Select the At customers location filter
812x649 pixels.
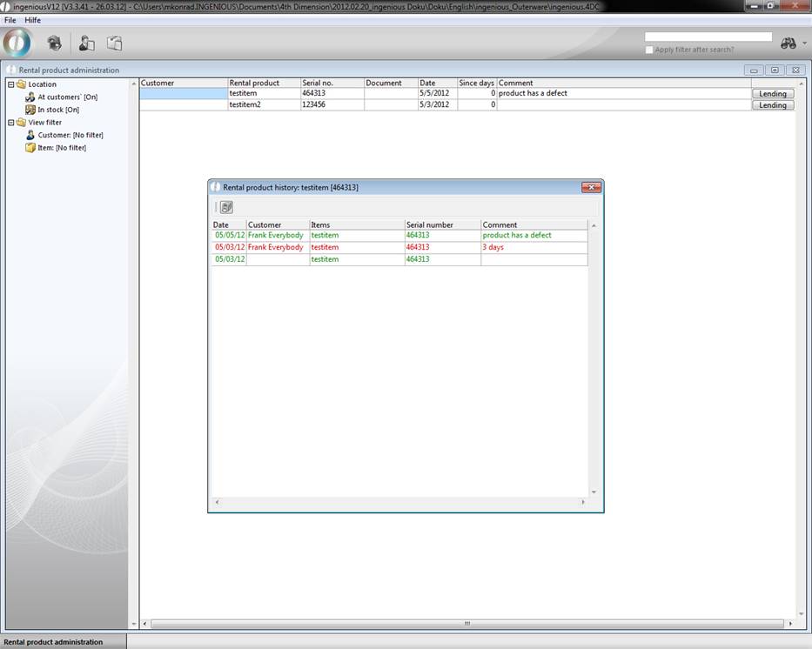[67, 97]
